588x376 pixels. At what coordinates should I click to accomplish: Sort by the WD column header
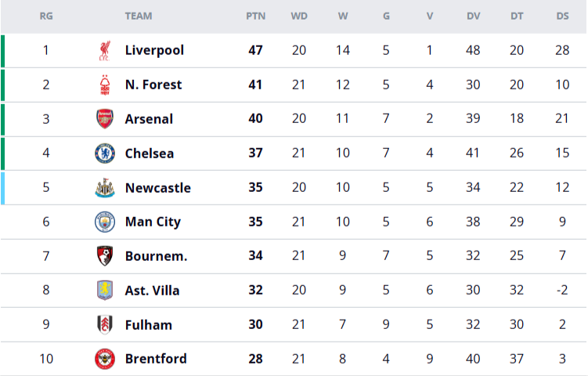[x=299, y=16]
